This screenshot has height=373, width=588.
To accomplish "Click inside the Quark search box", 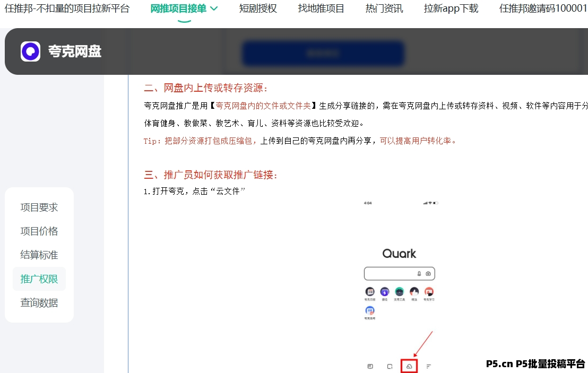I will (x=390, y=274).
